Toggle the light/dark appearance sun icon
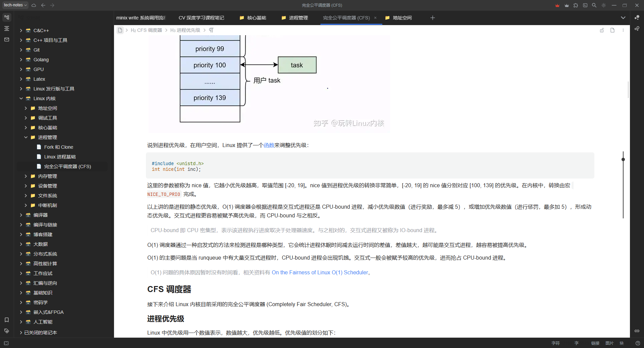 click(604, 5)
